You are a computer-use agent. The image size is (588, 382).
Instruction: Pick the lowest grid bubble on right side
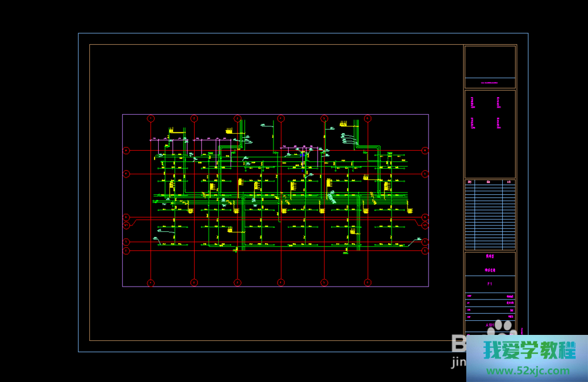tap(425, 251)
